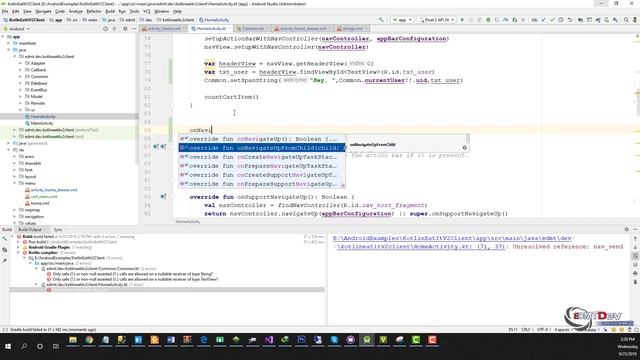The width and height of the screenshot is (640, 360).
Task: Open the Tools menu
Action: (x=134, y=11)
